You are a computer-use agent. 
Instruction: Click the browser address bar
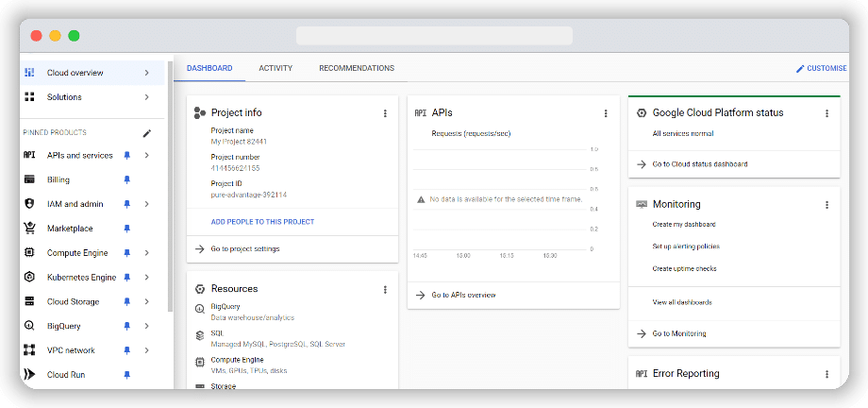pos(434,36)
